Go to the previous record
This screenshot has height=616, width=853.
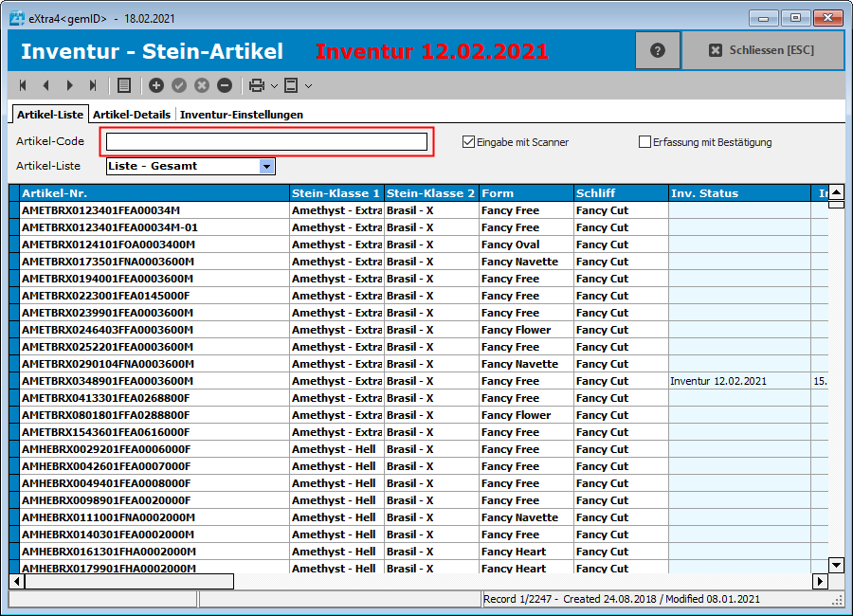[x=45, y=85]
